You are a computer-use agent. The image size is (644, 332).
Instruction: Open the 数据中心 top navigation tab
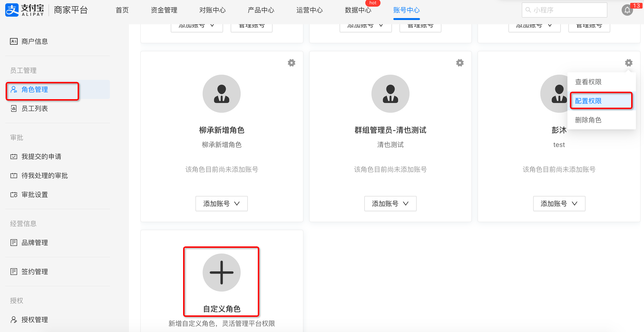click(358, 10)
